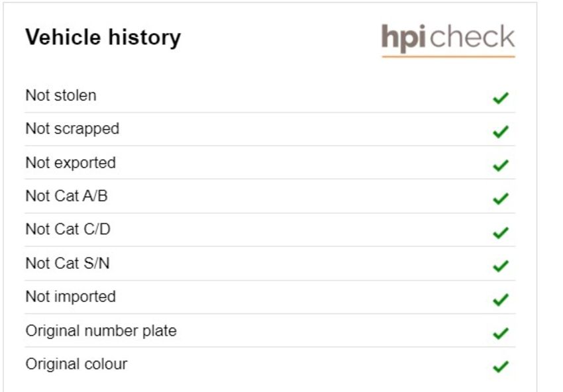Select the Vehicle history heading

click(x=103, y=38)
